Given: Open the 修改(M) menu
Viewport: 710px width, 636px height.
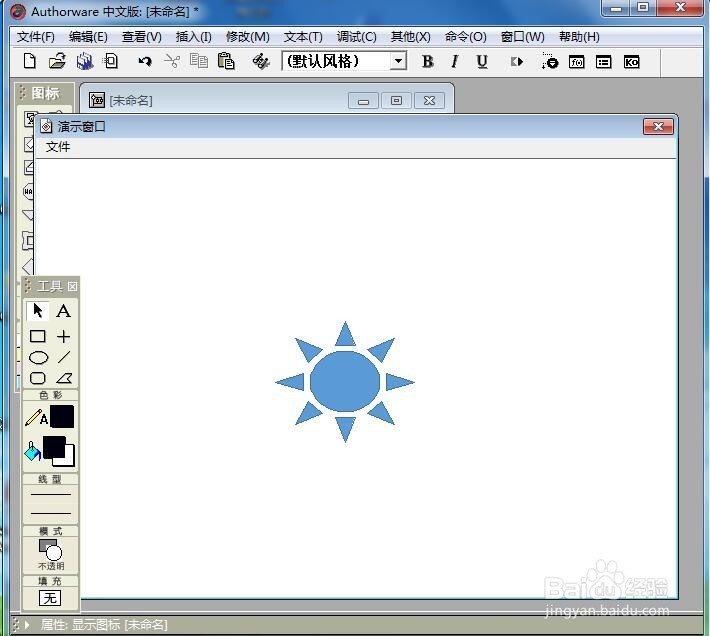Looking at the screenshot, I should point(248,37).
